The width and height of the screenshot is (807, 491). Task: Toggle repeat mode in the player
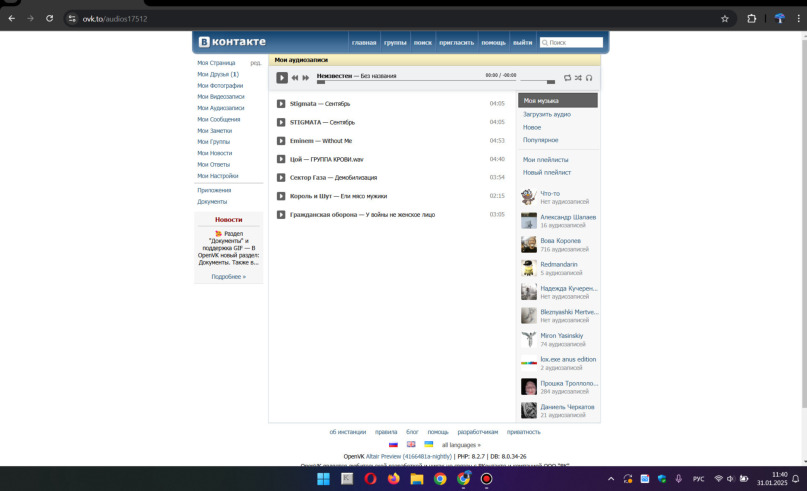567,78
